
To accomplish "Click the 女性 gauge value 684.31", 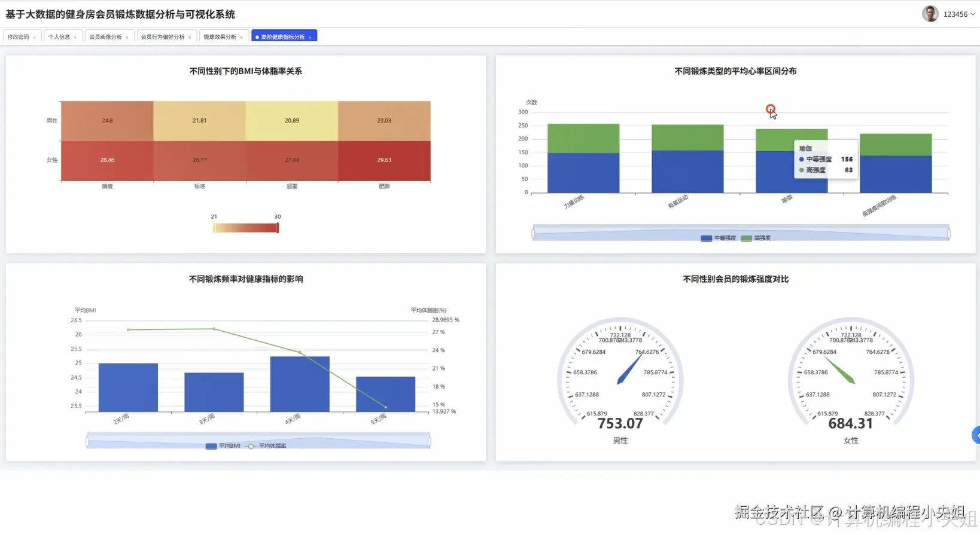I will (850, 423).
